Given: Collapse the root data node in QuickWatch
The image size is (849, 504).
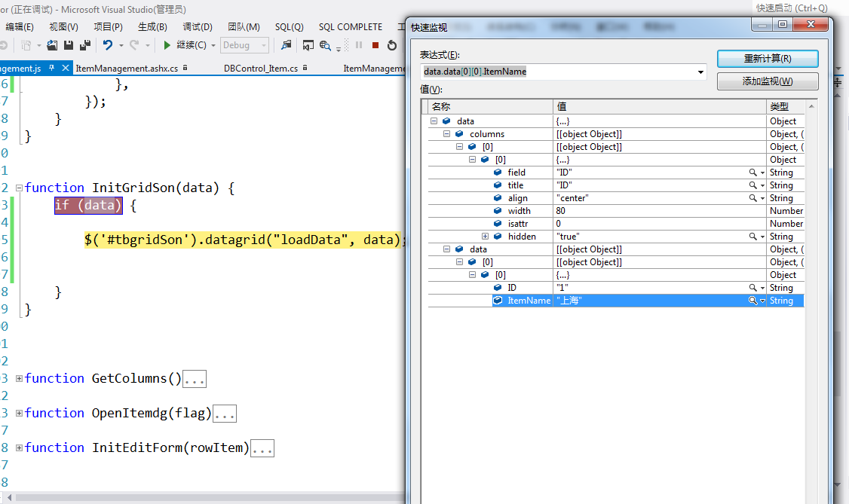Looking at the screenshot, I should pyautogui.click(x=434, y=121).
